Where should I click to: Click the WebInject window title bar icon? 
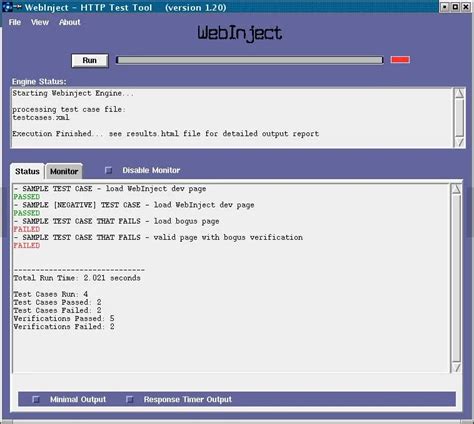[x=7, y=7]
